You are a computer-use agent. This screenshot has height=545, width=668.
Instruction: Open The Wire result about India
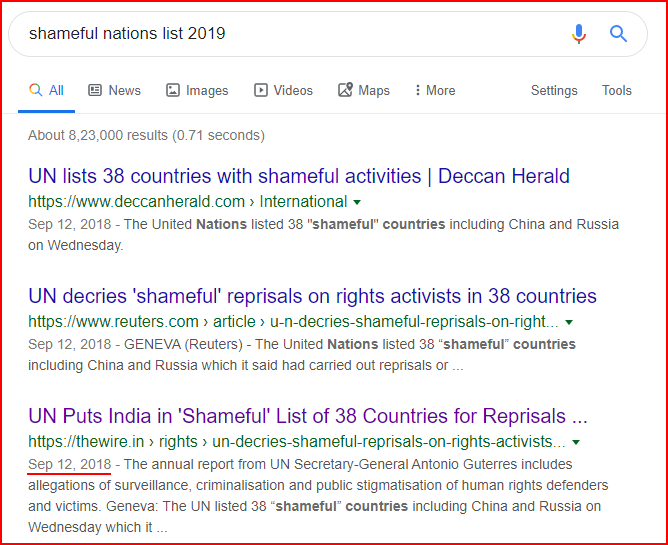[x=308, y=416]
